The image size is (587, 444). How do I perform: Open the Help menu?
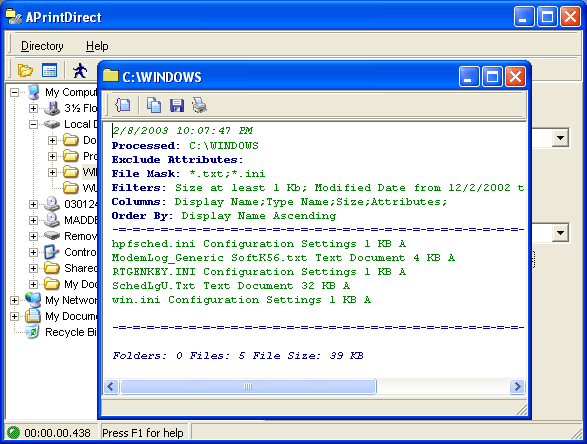click(97, 46)
